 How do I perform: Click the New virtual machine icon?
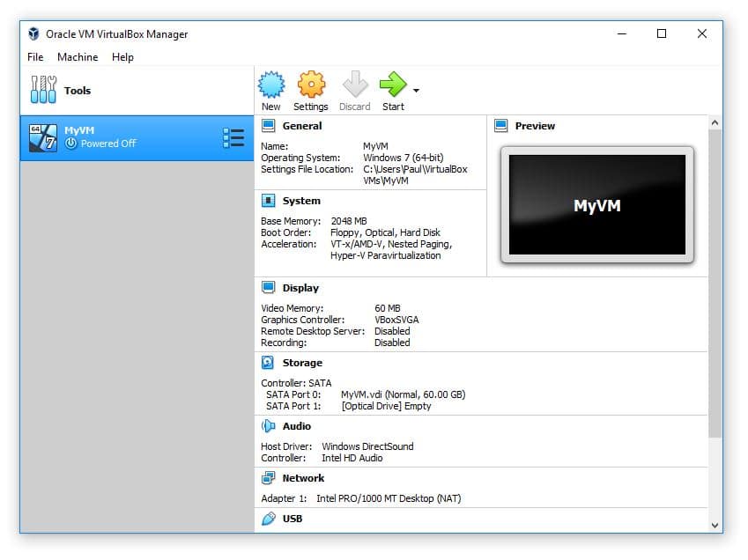pos(270,85)
